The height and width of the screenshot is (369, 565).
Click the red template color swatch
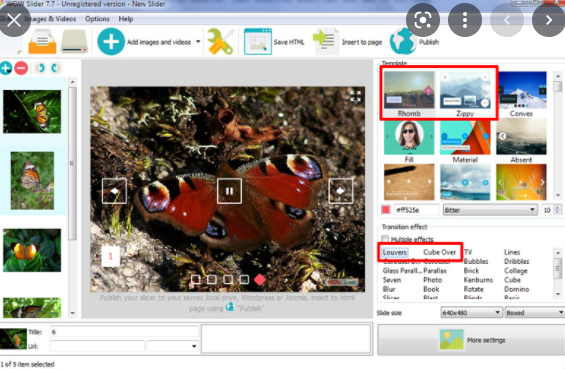pos(386,210)
